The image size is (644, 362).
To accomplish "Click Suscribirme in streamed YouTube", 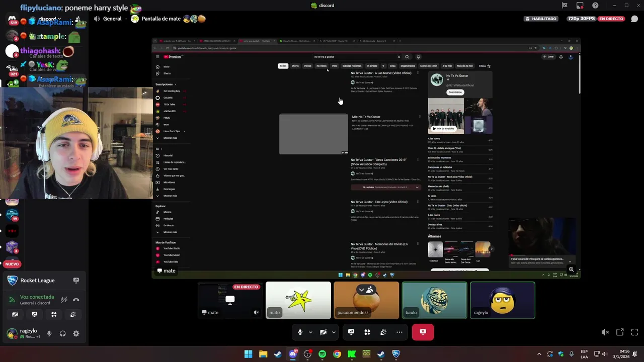I will coord(455,92).
